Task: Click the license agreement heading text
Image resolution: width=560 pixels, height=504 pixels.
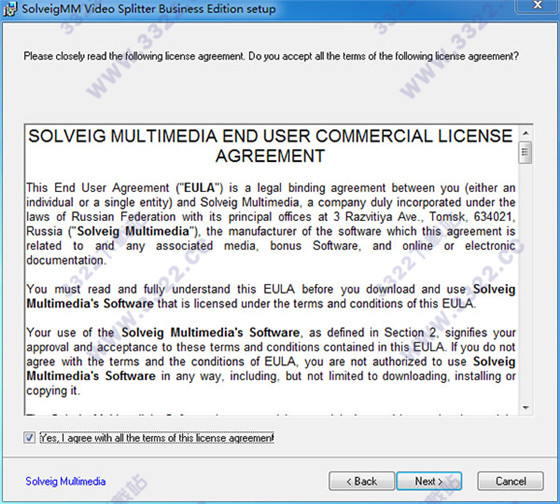Action: 270,146
